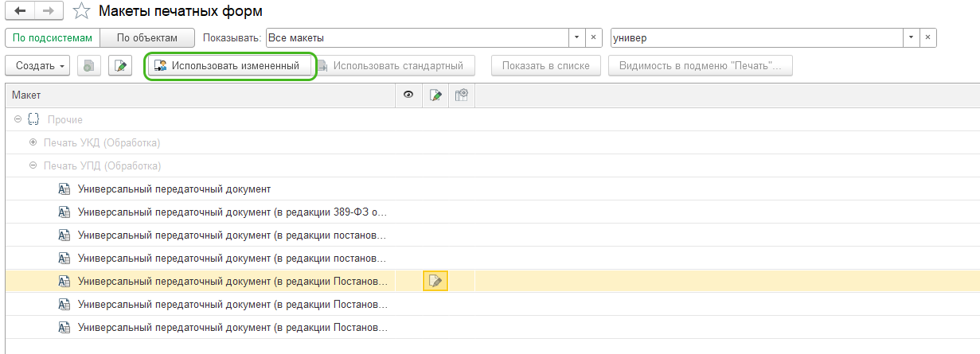The width and height of the screenshot is (980, 354).
Task: Click "Использовать измененный" button
Action: tap(230, 65)
